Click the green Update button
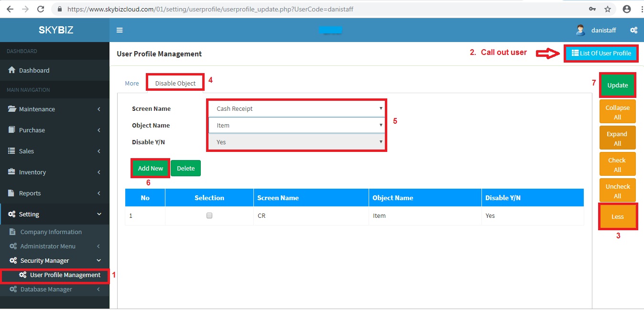 [617, 85]
